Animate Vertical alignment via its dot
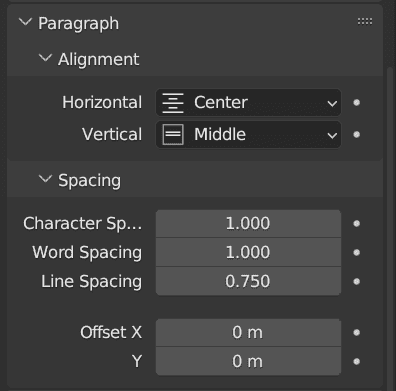Viewport: 396px width, 391px height. pyautogui.click(x=356, y=135)
